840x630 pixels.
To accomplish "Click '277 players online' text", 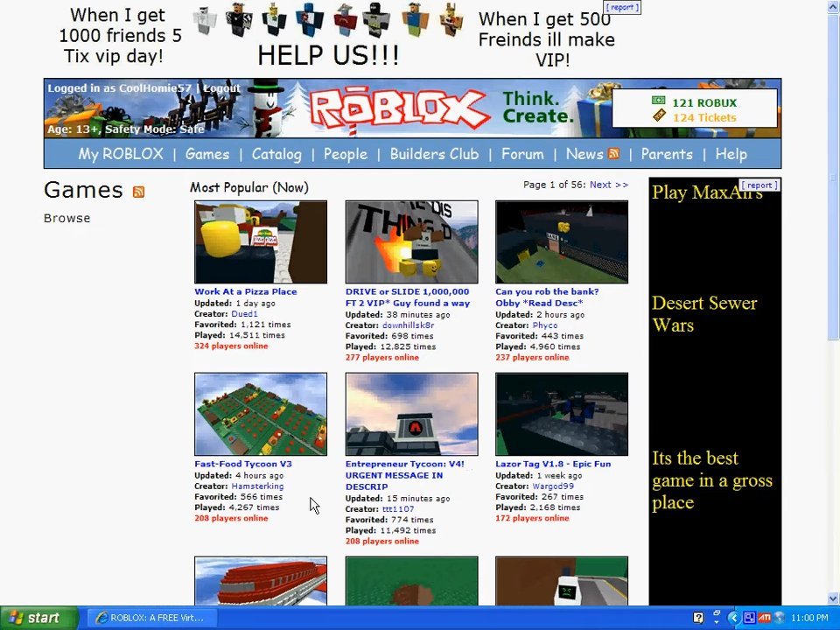I will [x=382, y=357].
